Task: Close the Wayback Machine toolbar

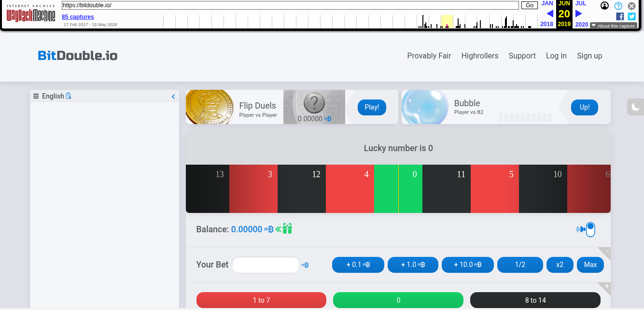Action: (632, 6)
